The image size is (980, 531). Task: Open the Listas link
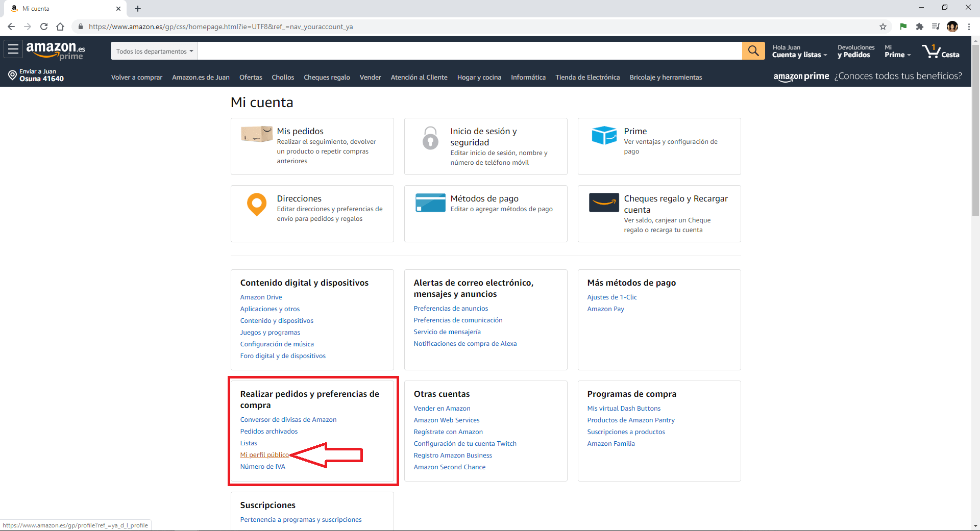[x=249, y=443]
